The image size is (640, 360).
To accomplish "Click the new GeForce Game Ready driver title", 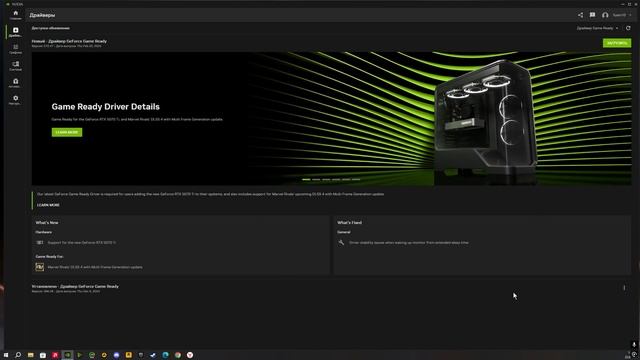I will [69, 41].
